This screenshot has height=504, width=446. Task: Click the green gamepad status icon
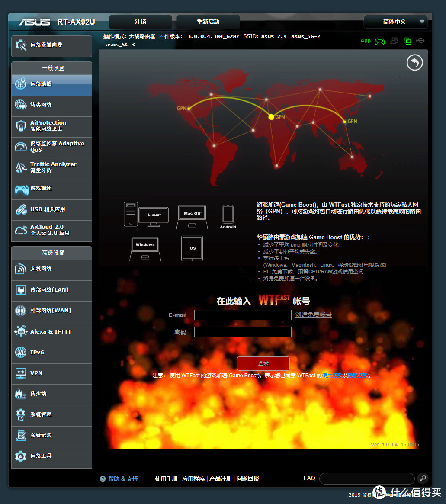pyautogui.click(x=380, y=41)
